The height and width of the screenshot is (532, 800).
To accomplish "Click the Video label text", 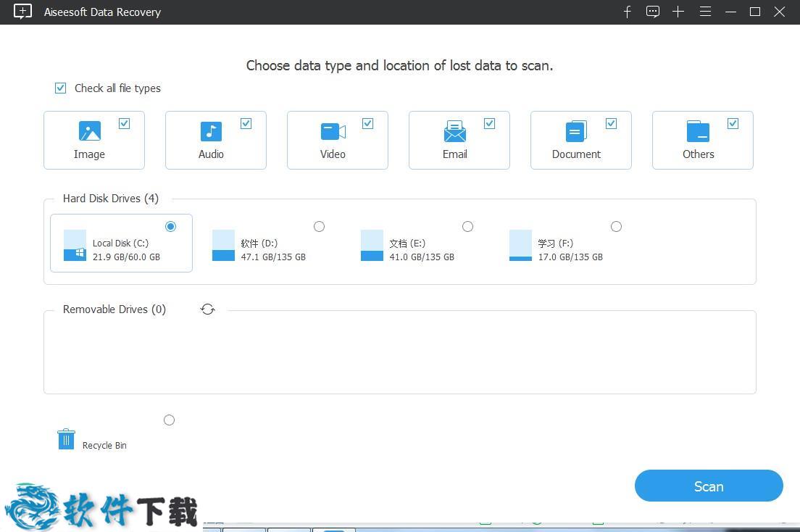I will [333, 154].
